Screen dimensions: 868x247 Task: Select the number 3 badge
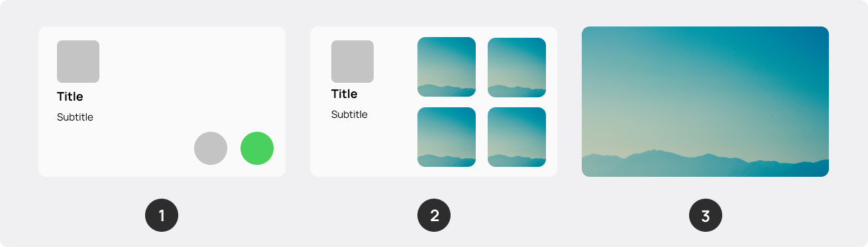tap(706, 215)
